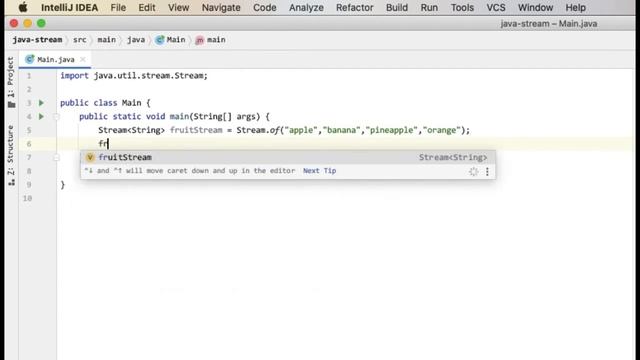Open the Analyze menu
The width and height of the screenshot is (640, 360).
[x=306, y=7]
